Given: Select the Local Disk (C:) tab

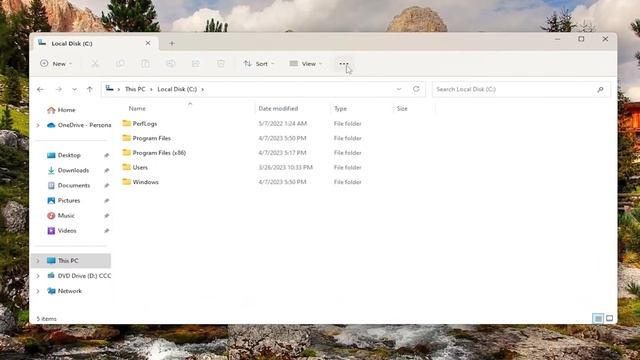Looking at the screenshot, I should [94, 43].
